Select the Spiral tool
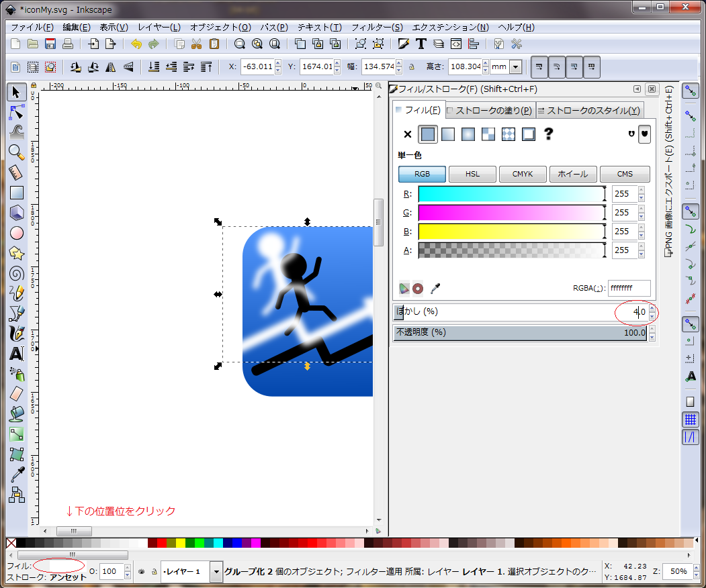This screenshot has height=588, width=706. coord(17,273)
